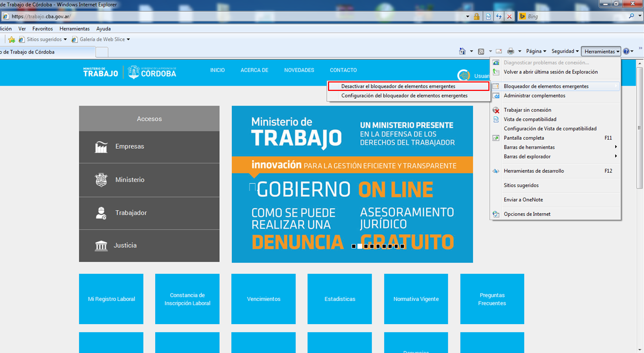Click the Home icon in command bar
Image resolution: width=644 pixels, height=353 pixels.
462,51
